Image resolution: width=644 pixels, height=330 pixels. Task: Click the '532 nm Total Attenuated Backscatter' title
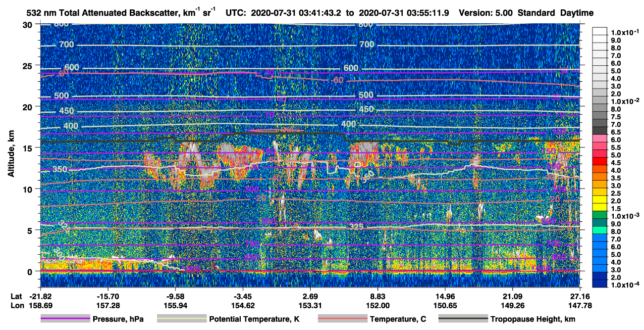104,12
